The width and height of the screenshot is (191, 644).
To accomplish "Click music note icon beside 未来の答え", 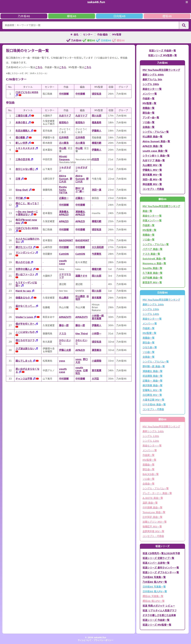I will click(29, 122).
